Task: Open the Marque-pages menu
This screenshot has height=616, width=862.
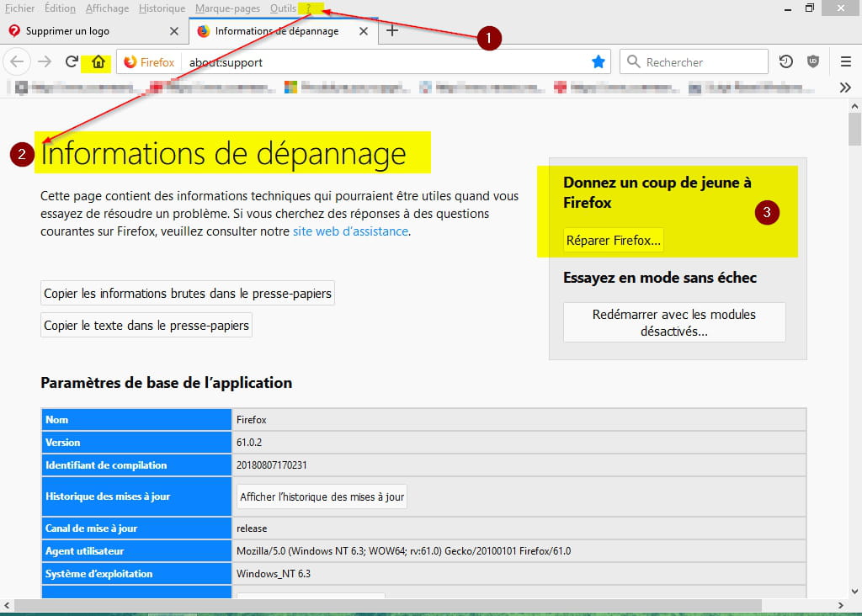Action: [227, 8]
